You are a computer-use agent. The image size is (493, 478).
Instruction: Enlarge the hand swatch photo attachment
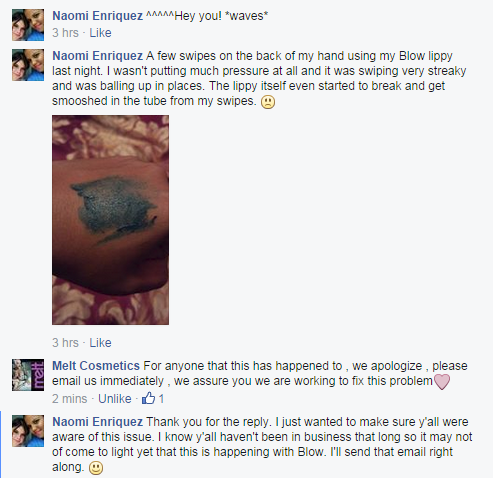(x=110, y=220)
